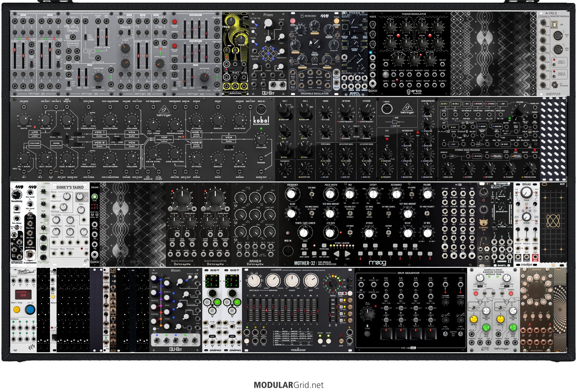Open the MODULARGrid.net logo link

click(289, 385)
